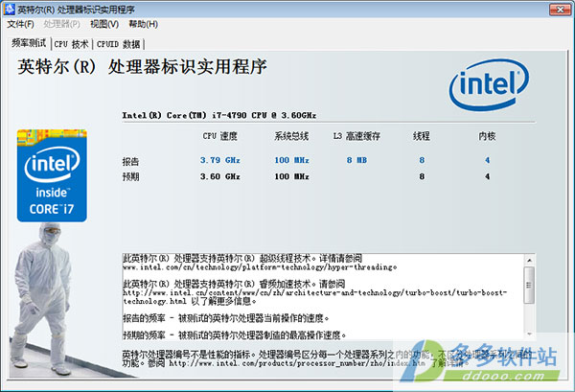Click the reported thread count 8

422,160
